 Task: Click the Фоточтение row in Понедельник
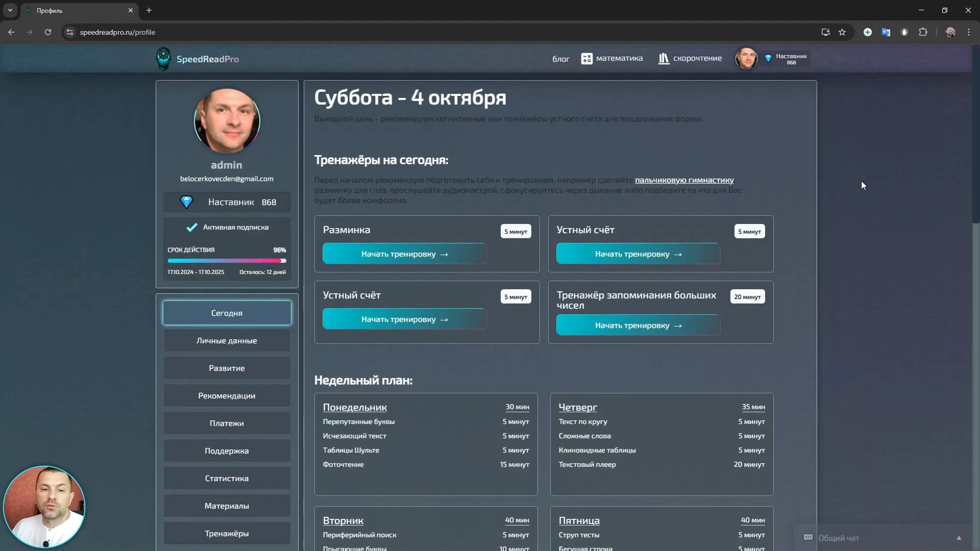(426, 464)
